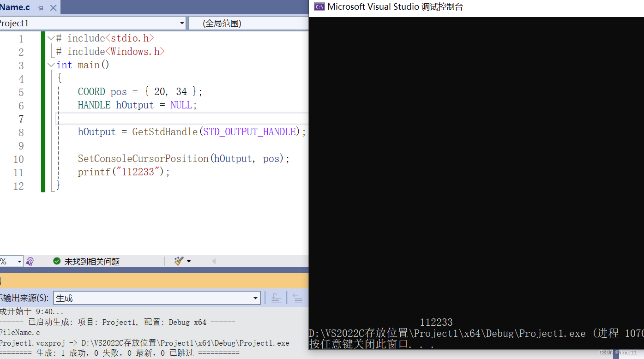Expand the code cleanup dropdown arrow
The image size is (644, 359).
[188, 261]
